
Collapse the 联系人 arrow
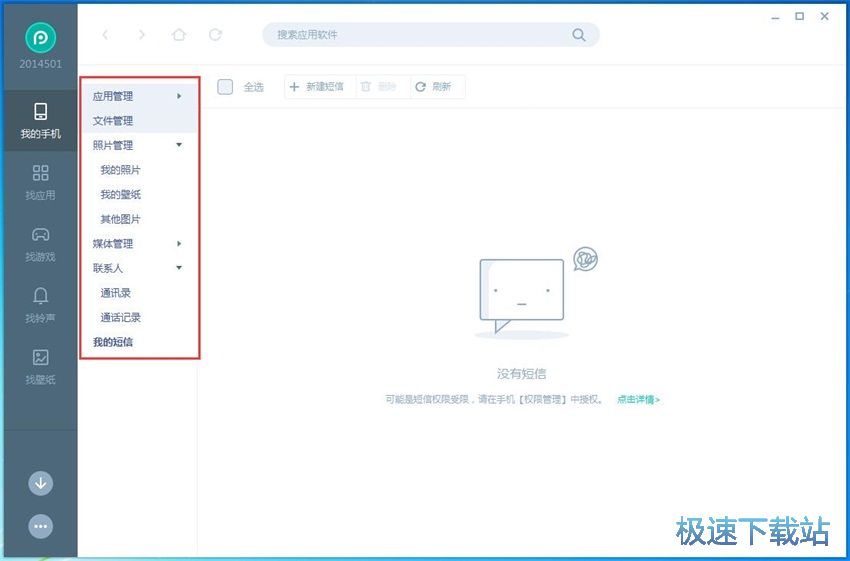179,268
